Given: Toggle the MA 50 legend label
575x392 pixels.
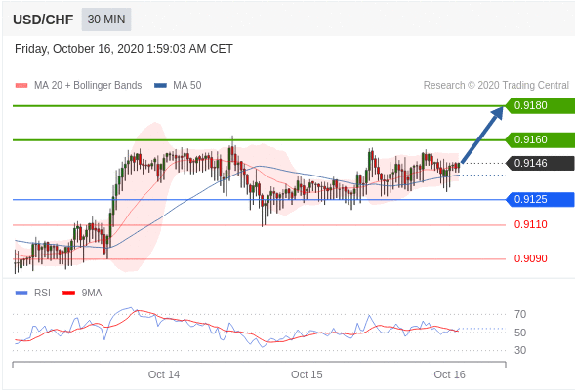Looking at the screenshot, I should [x=187, y=86].
